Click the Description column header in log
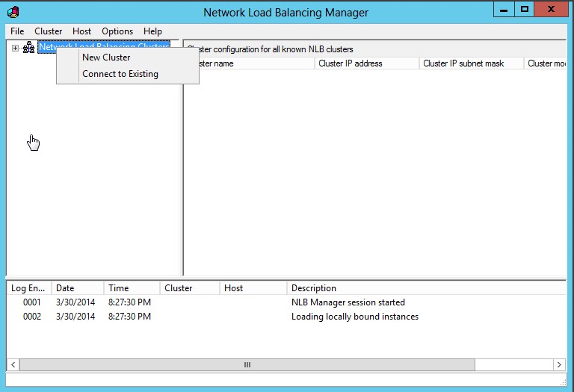 click(x=314, y=287)
